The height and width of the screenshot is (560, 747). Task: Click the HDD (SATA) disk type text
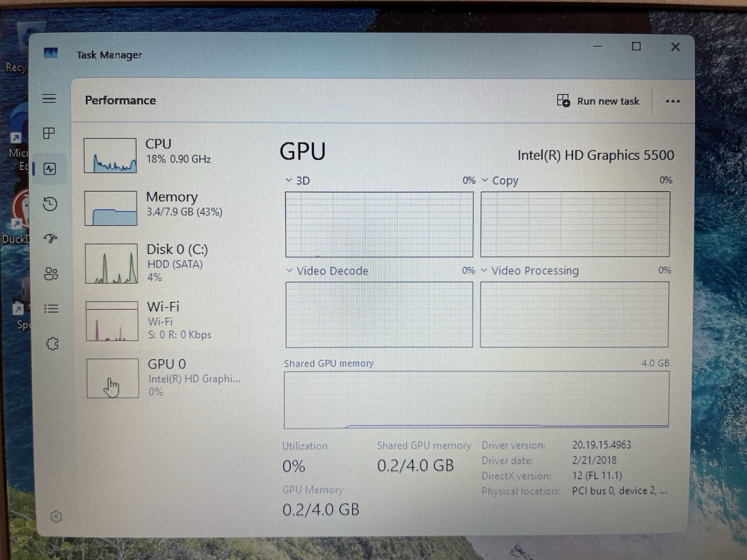point(175,265)
